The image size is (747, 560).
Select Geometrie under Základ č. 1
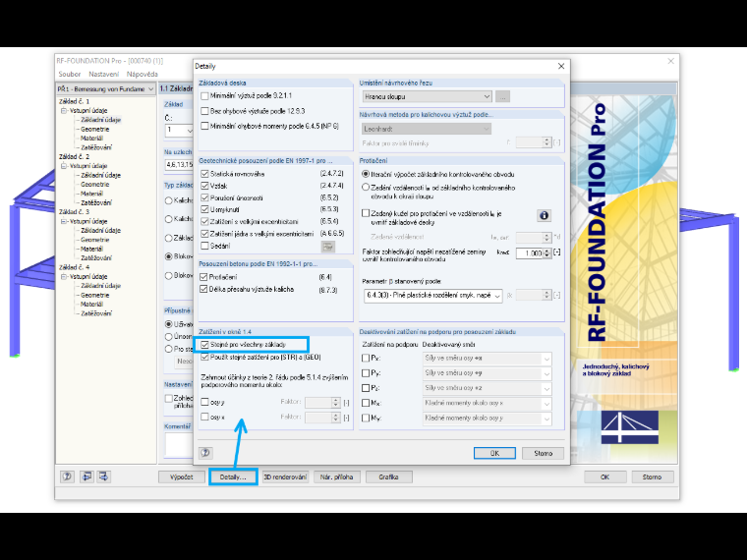(94, 129)
